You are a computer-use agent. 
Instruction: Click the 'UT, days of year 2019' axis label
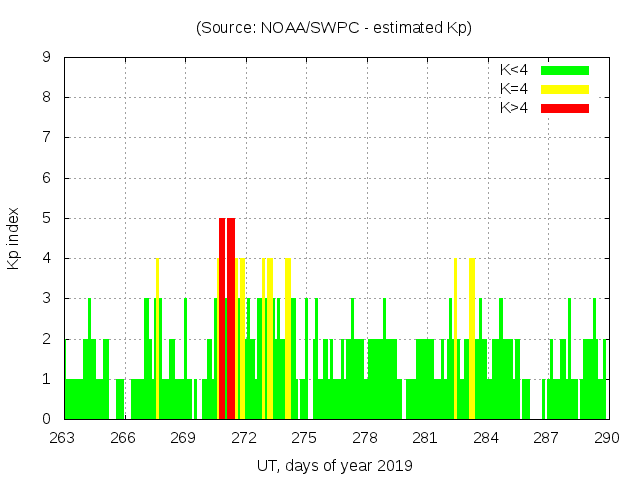[334, 465]
